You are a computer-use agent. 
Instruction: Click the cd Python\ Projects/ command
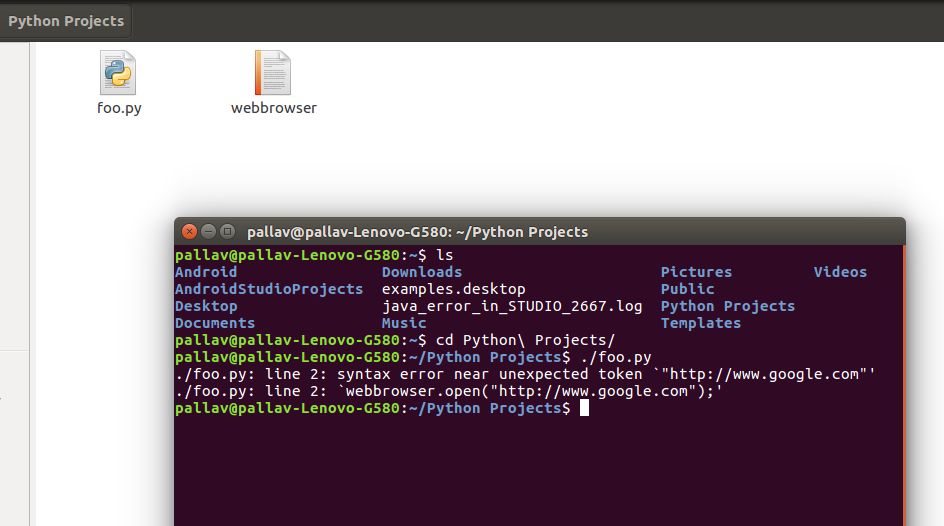(x=526, y=340)
